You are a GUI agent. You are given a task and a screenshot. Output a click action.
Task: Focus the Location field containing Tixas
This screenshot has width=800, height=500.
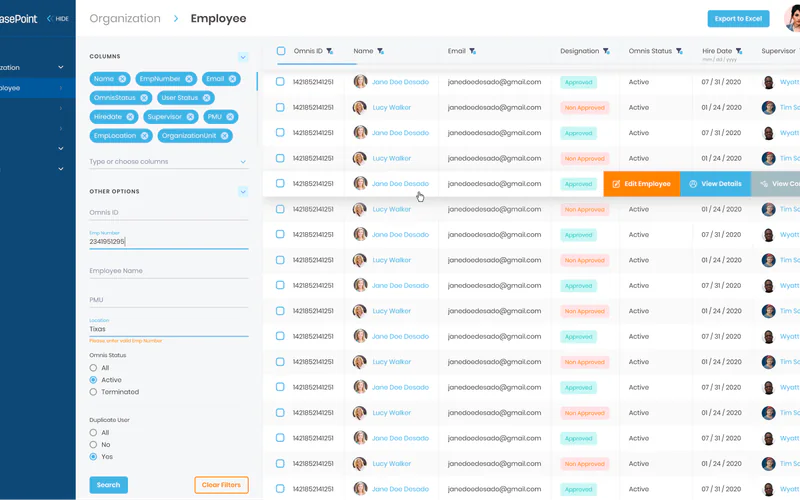168,329
